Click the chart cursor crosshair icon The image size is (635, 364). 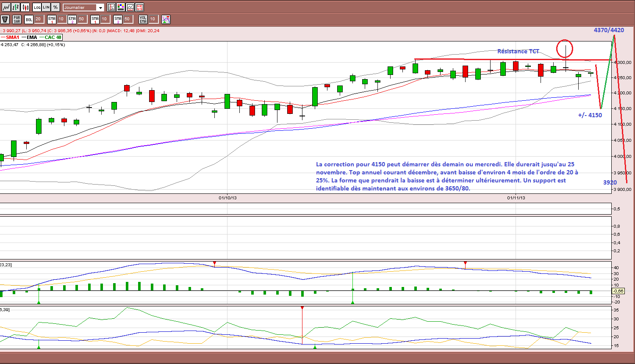(111, 7)
